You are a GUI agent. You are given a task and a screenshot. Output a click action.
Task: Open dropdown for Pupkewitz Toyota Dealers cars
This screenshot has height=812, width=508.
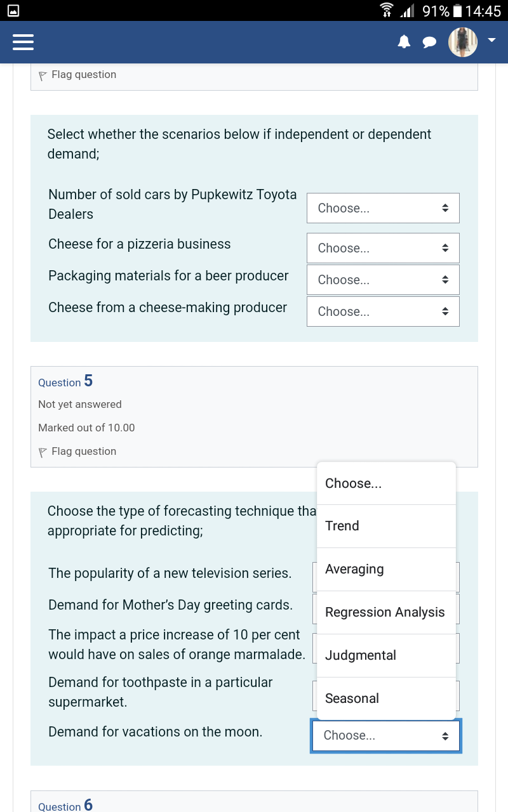[x=383, y=208]
